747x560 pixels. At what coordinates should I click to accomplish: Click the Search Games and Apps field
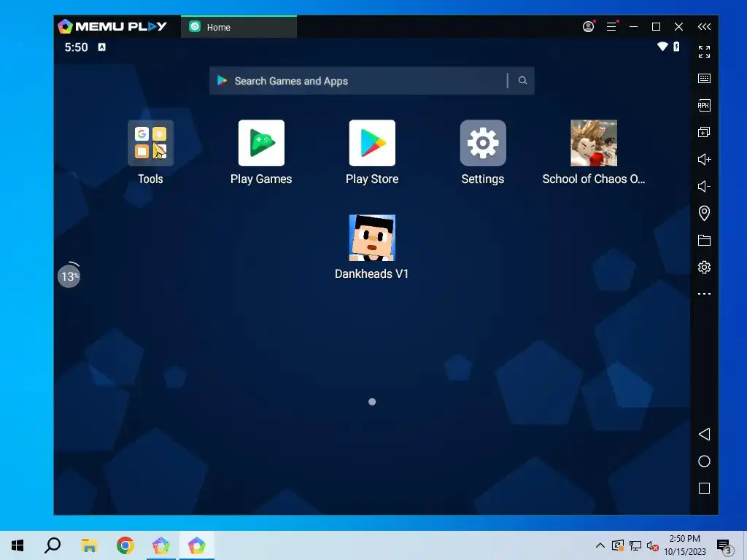tap(372, 81)
